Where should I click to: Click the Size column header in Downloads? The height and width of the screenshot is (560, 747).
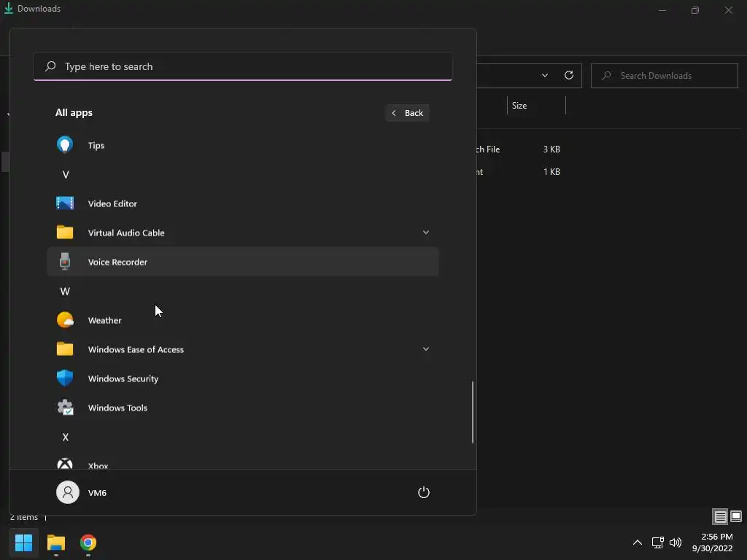coord(536,105)
